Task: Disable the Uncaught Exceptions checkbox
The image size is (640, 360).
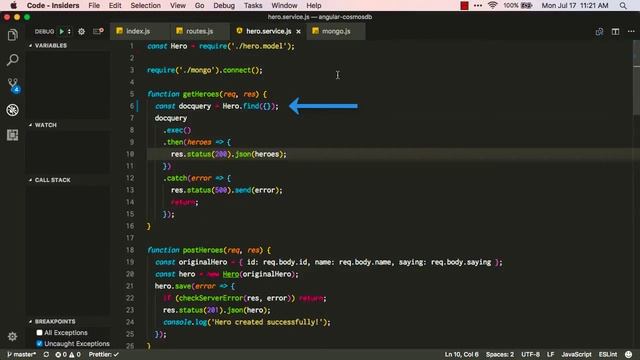Action: coord(39,344)
